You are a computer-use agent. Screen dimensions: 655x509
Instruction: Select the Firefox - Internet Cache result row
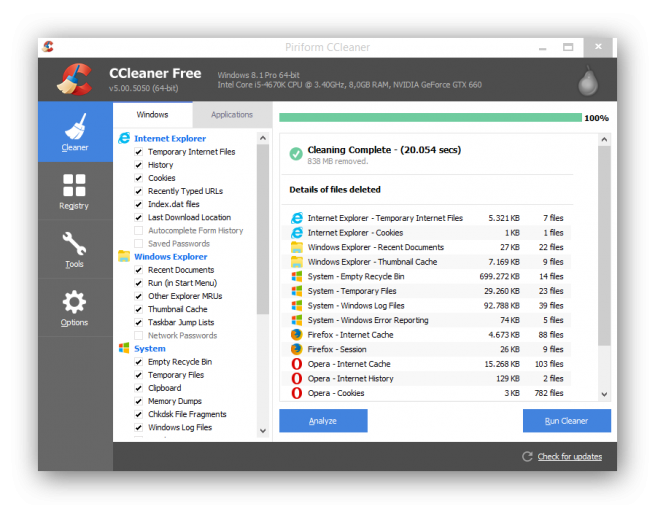coord(426,334)
